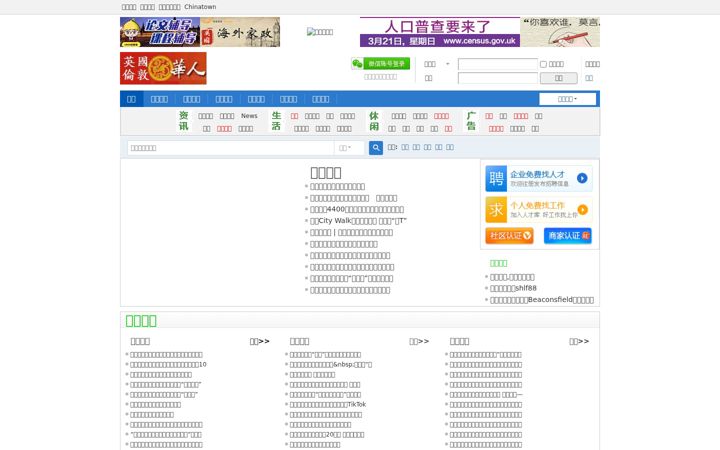Image resolution: width=720 pixels, height=450 pixels.
Task: Open the headline containing 4400
Action: (357, 209)
